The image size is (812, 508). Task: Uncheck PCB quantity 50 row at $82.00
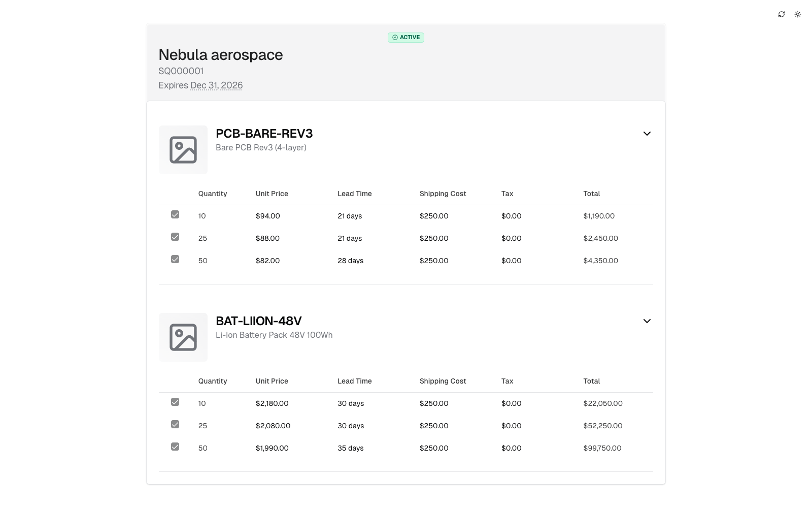pyautogui.click(x=175, y=259)
